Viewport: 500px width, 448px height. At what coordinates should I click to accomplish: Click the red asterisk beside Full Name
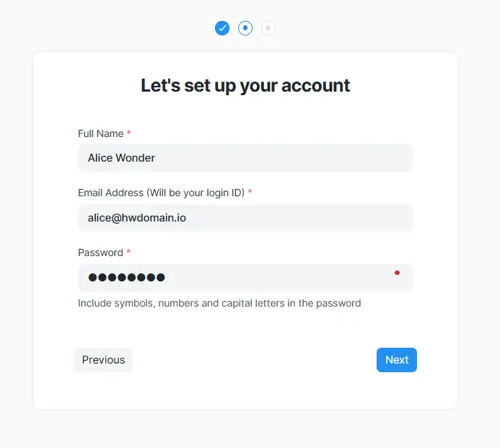[129, 133]
